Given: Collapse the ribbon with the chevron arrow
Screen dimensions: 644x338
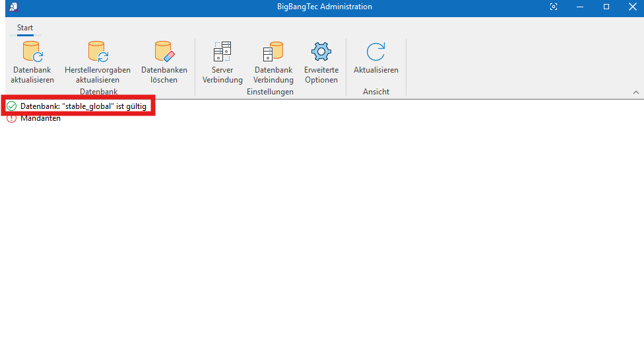Looking at the screenshot, I should pyautogui.click(x=636, y=92).
